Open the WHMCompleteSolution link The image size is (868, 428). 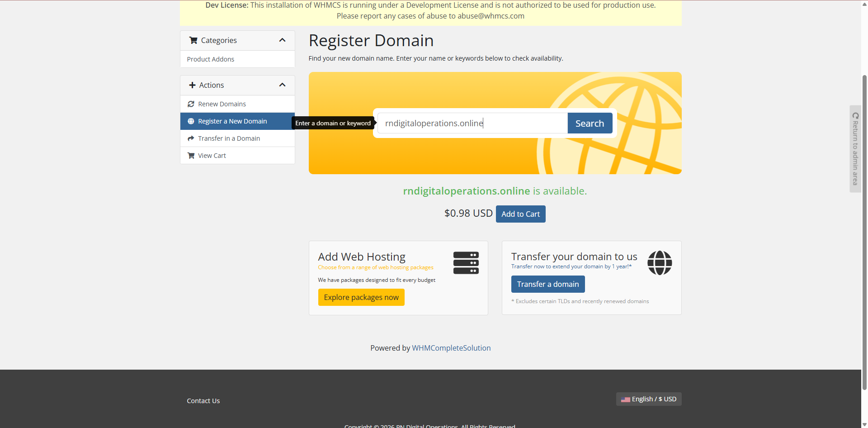tap(451, 348)
